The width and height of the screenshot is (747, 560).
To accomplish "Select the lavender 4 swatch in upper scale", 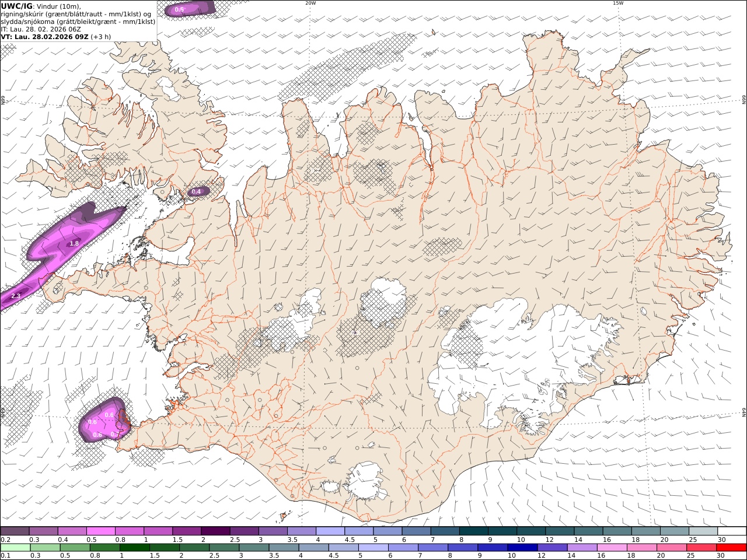I will pyautogui.click(x=330, y=531).
